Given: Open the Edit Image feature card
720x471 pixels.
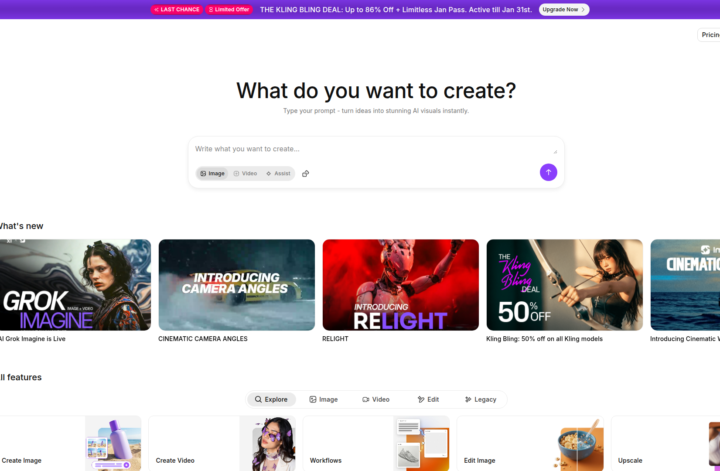Looking at the screenshot, I should (530, 443).
